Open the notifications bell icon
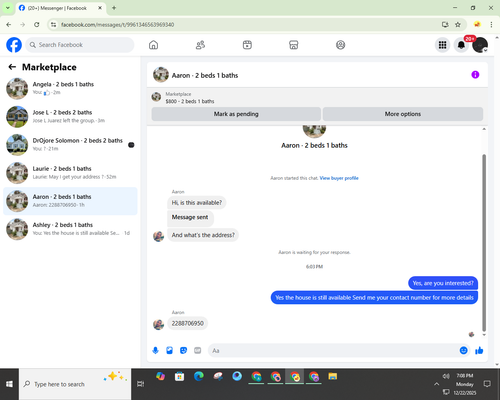 [461, 45]
